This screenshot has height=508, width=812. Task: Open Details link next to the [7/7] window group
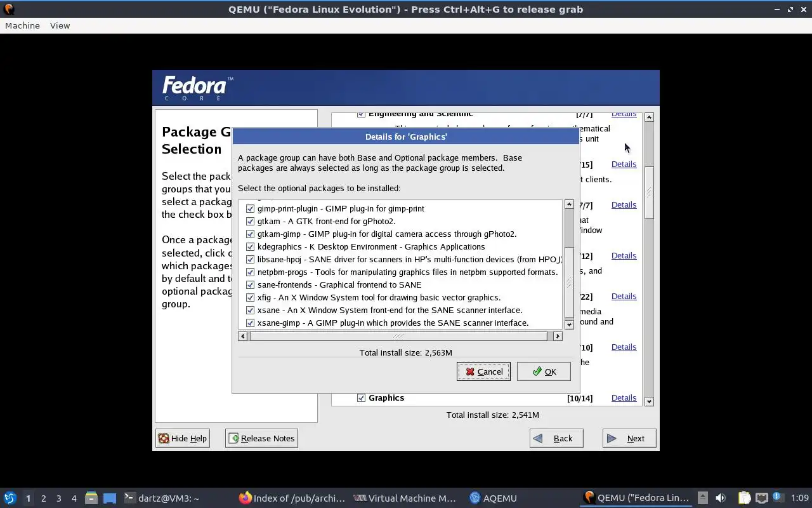(624, 204)
